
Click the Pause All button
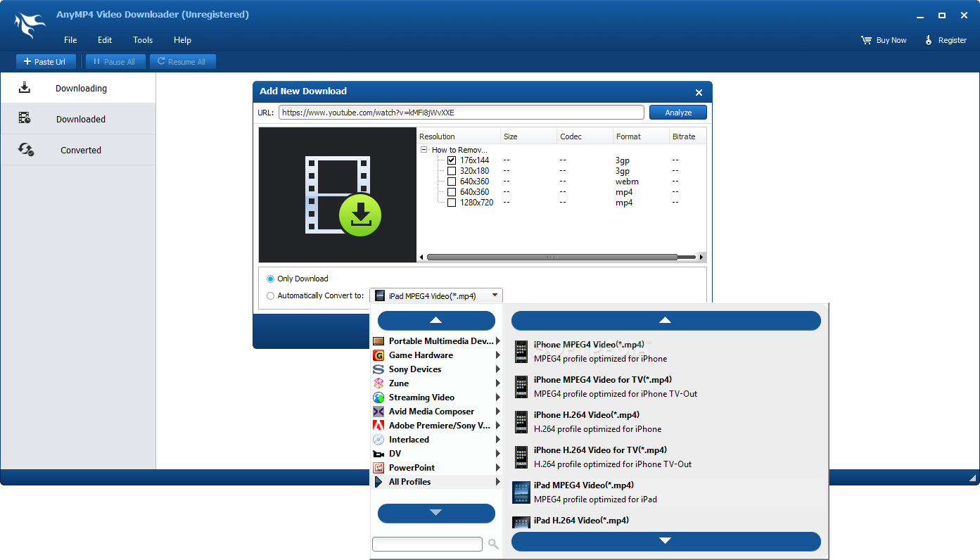click(115, 62)
